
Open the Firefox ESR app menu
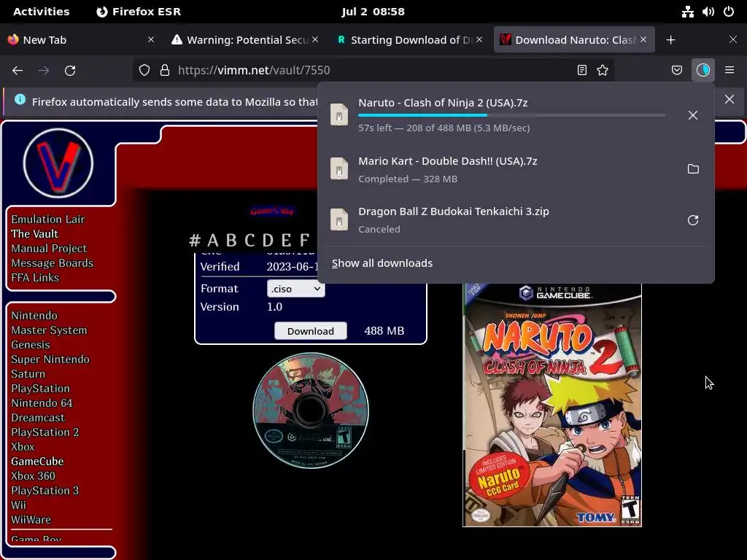(x=139, y=12)
